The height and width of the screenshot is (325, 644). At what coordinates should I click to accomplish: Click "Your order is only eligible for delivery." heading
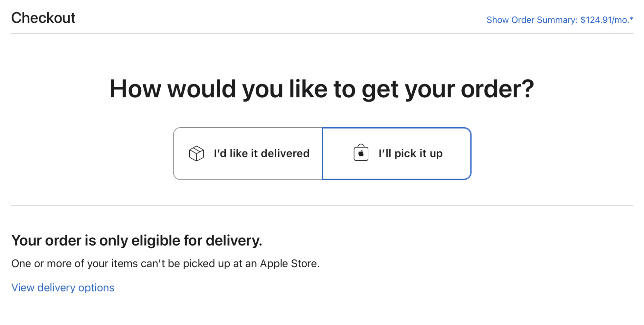(x=137, y=241)
